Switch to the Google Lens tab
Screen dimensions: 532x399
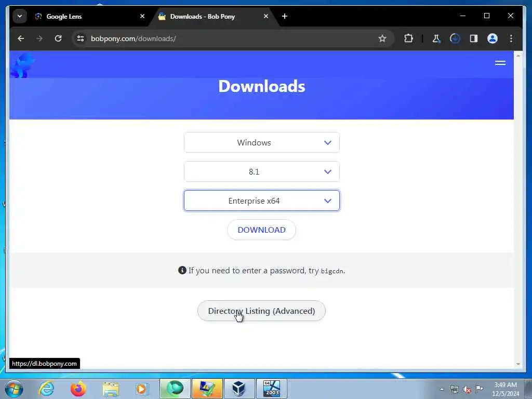click(x=88, y=16)
